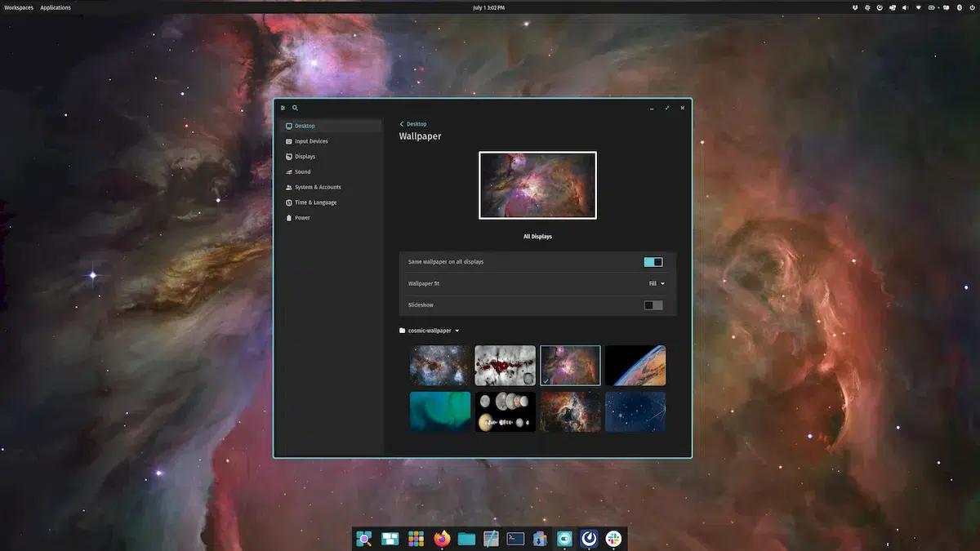Open the Mattermost dock icon
The width and height of the screenshot is (980, 551).
pos(589,539)
